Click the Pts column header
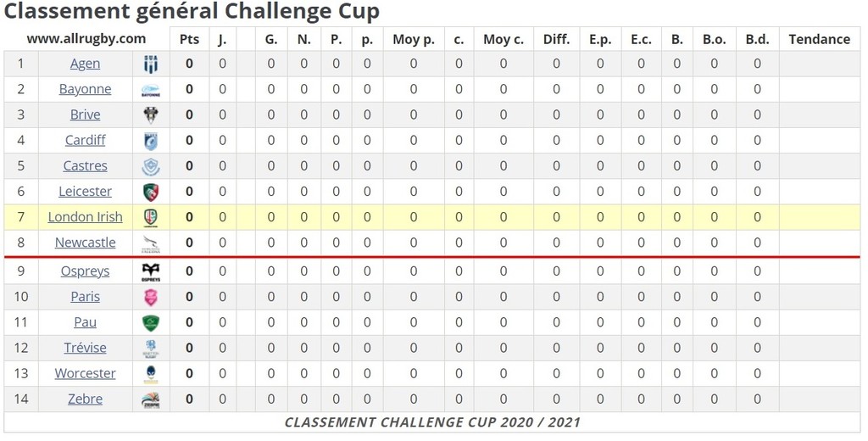This screenshot has height=441, width=868. click(189, 39)
